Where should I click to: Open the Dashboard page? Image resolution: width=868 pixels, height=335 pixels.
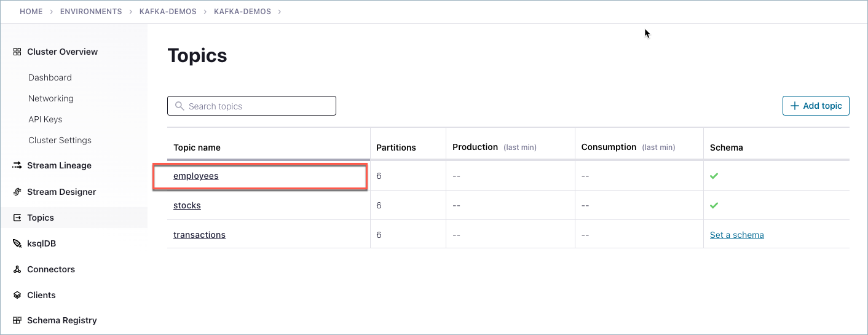tap(50, 77)
